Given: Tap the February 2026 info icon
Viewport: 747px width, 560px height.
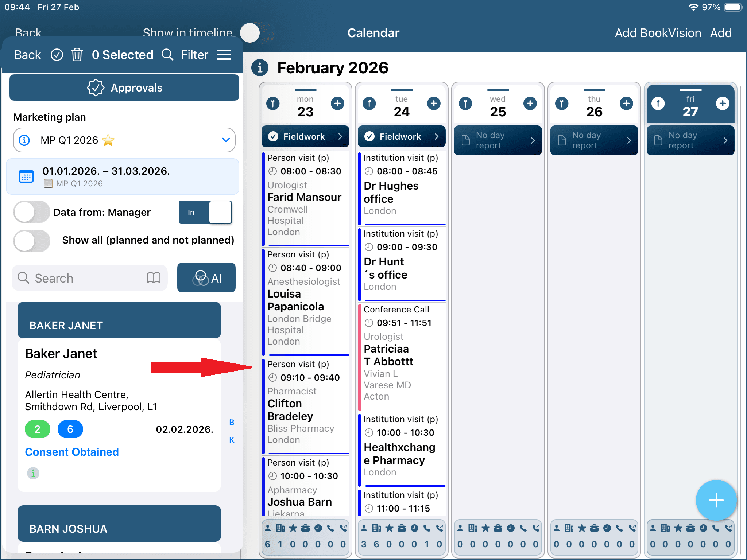Looking at the screenshot, I should 260,68.
